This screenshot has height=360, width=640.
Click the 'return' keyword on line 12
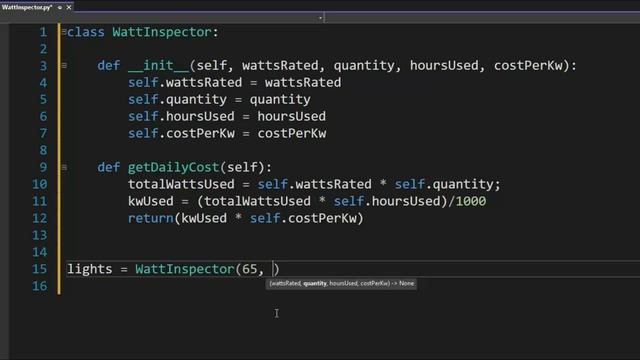coord(151,218)
